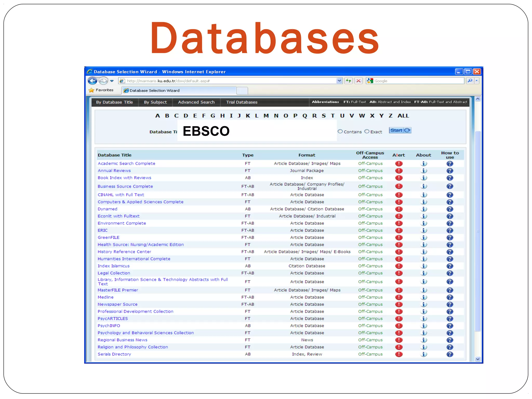Open How to use help for Medline
Viewport: 532px width, 399px height.
click(x=450, y=297)
